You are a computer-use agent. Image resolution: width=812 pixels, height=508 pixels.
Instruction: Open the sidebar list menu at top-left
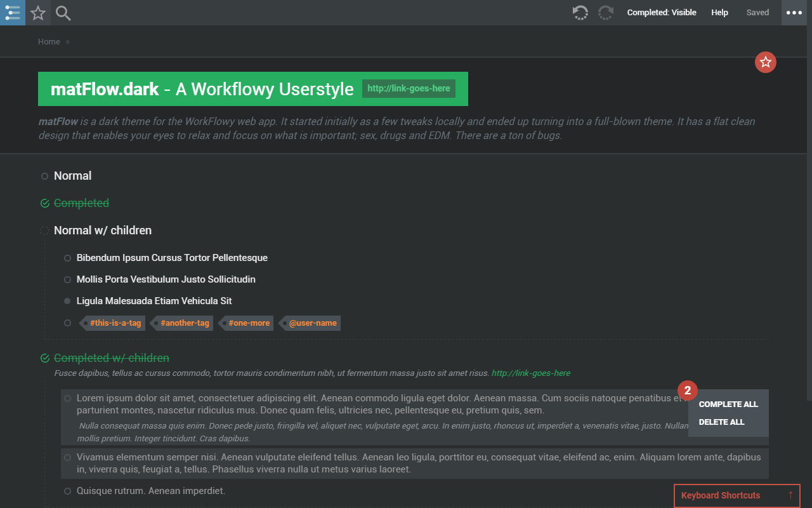(13, 13)
